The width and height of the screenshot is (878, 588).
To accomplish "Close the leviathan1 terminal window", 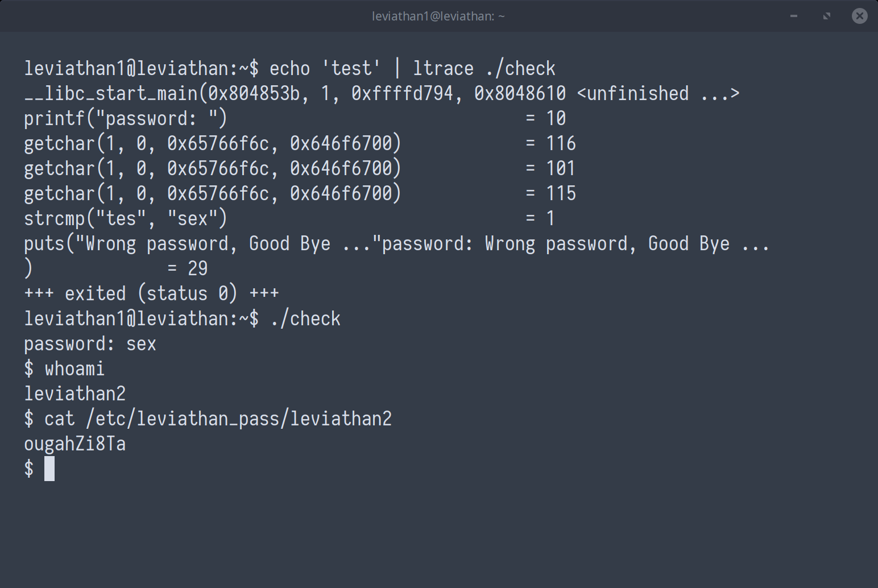I will [x=859, y=16].
